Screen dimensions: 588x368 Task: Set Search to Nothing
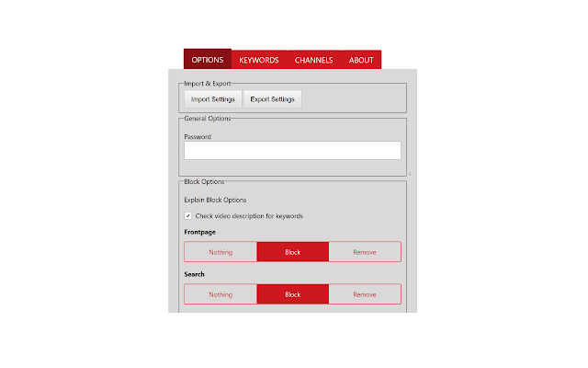(220, 294)
